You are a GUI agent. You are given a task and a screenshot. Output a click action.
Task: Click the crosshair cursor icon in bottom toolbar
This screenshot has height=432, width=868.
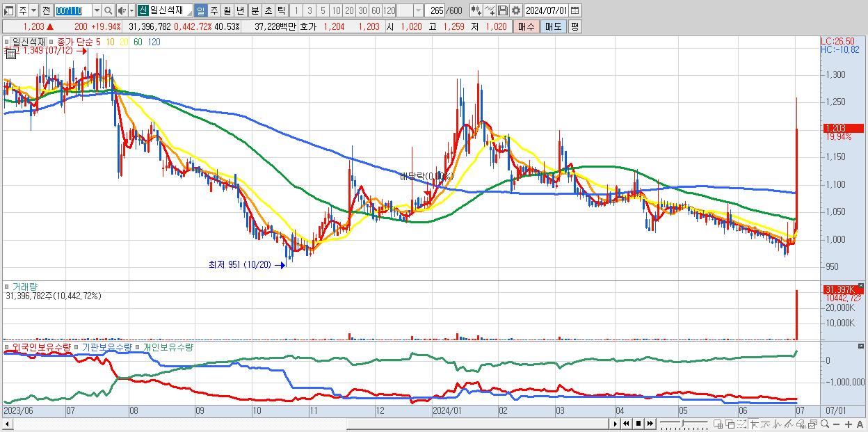754,424
